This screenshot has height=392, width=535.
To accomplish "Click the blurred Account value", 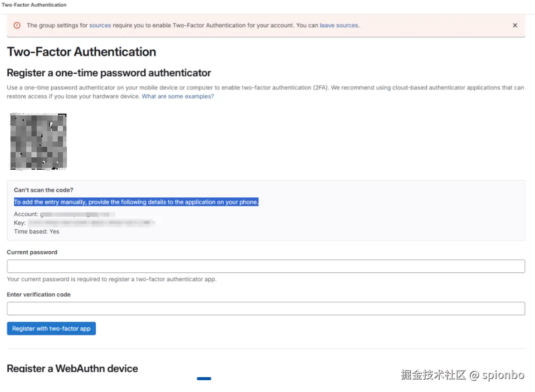I will (x=78, y=214).
